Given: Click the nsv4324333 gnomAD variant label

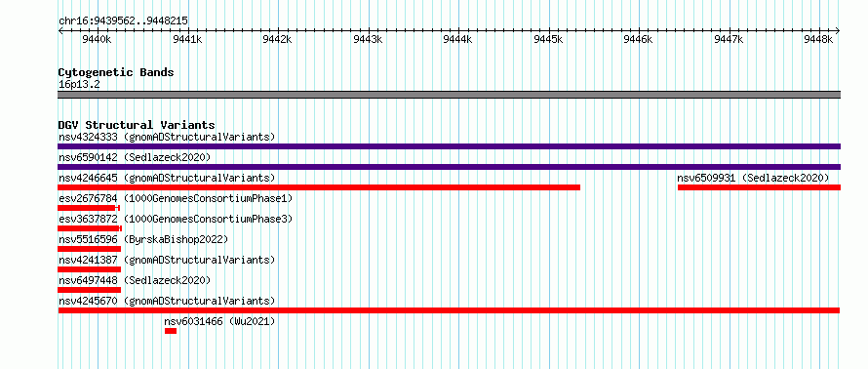Looking at the screenshot, I should 167,137.
